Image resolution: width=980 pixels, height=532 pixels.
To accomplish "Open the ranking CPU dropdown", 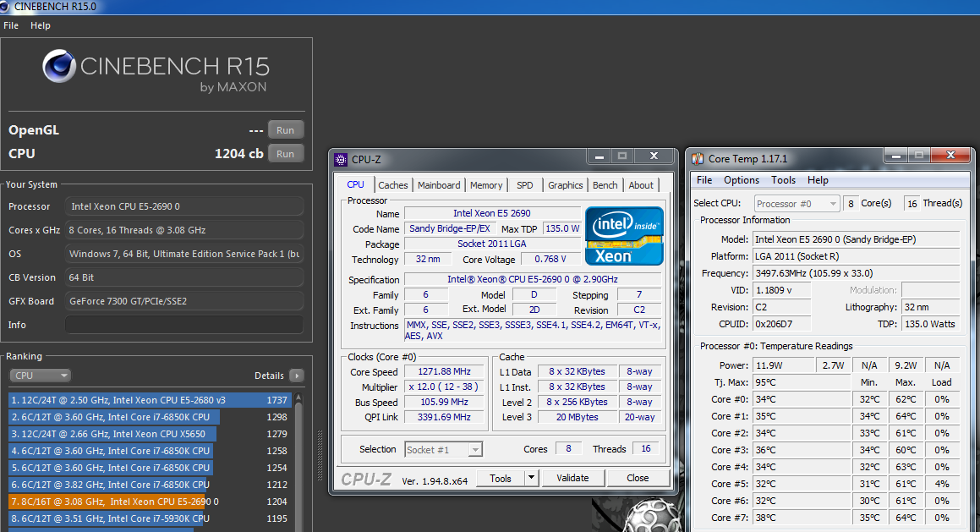I will (x=40, y=376).
